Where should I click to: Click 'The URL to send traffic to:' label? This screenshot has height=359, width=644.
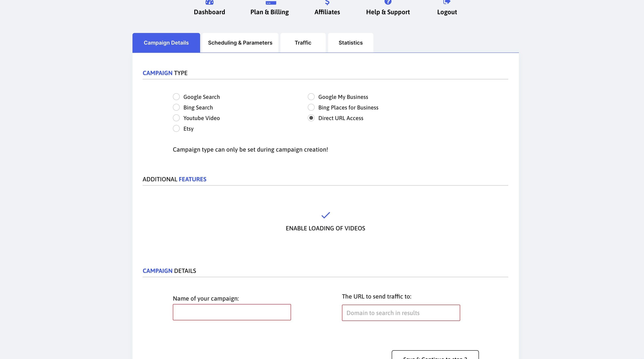click(x=376, y=296)
